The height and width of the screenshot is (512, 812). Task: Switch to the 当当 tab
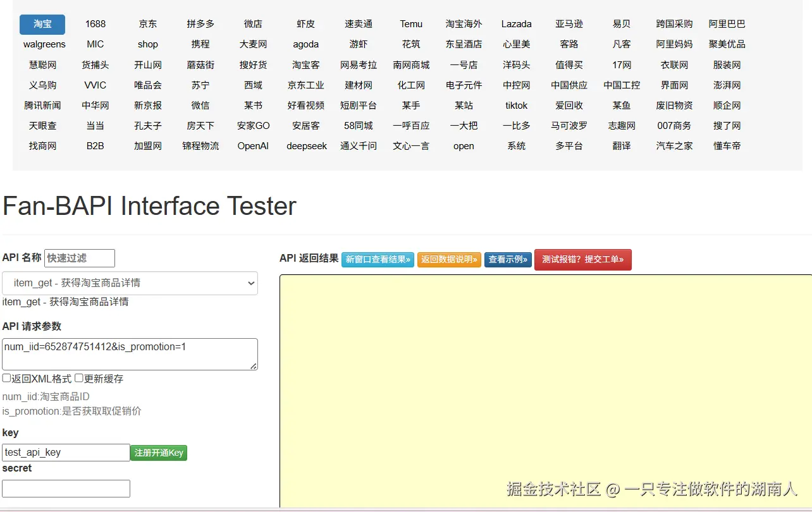[x=95, y=125]
